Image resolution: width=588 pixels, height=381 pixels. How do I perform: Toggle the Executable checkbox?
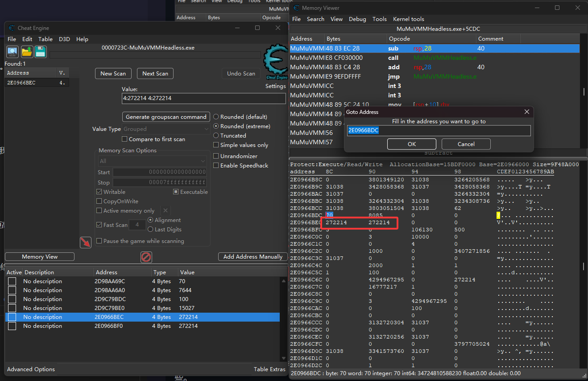[176, 192]
